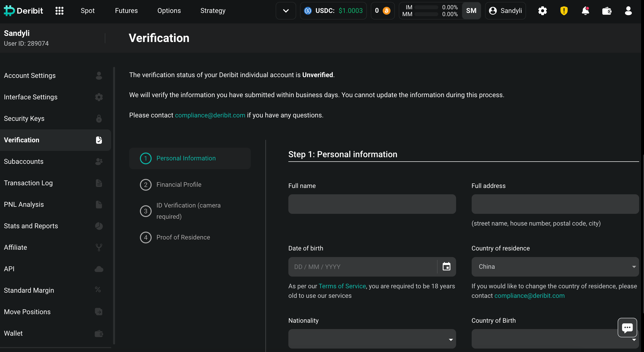Open the Country of residence dropdown
Screen dimensions: 644x352
[x=555, y=266]
